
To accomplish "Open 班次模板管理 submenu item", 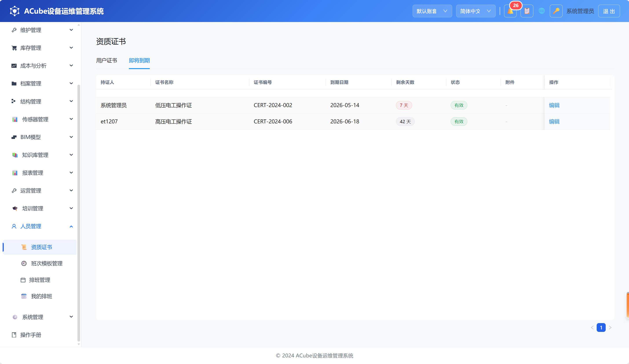I will 47,263.
